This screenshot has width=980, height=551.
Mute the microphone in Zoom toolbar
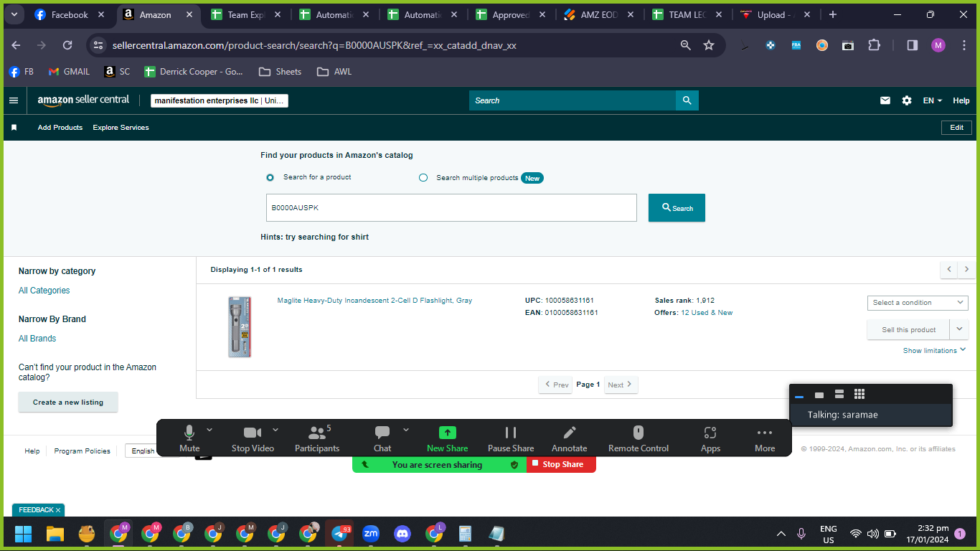(189, 438)
